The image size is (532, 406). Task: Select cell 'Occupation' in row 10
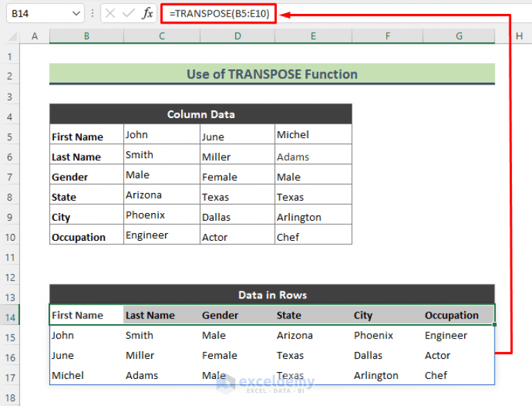tap(87, 235)
